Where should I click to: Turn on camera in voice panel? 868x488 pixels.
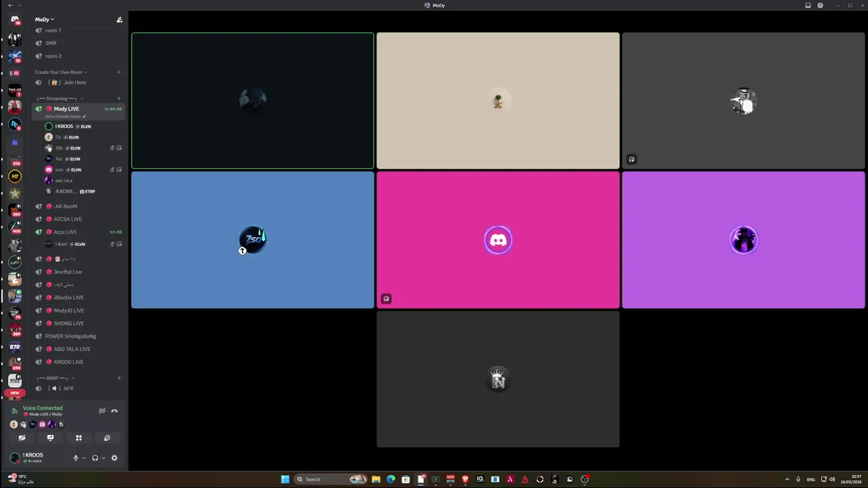pos(22,438)
